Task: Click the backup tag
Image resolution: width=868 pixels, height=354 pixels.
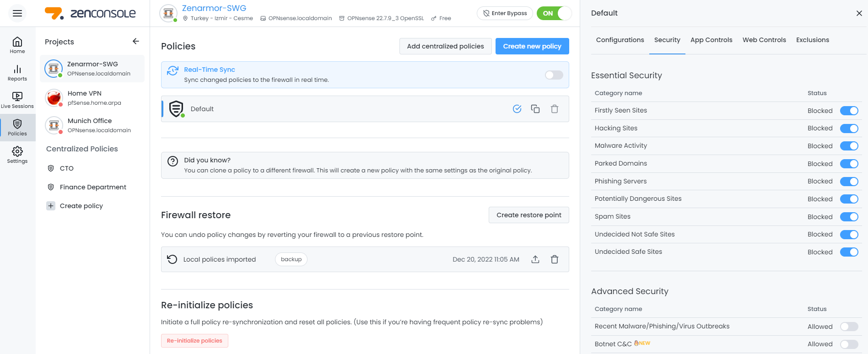Action: pyautogui.click(x=291, y=259)
